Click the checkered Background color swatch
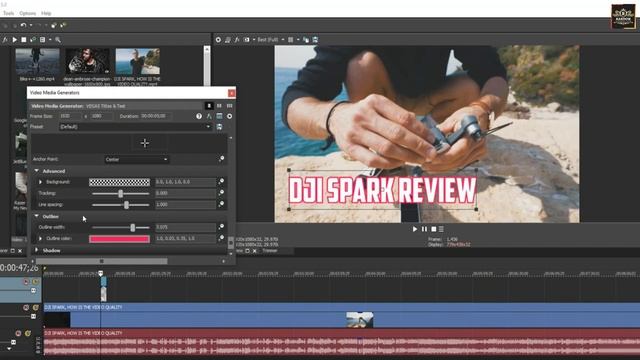 pyautogui.click(x=119, y=182)
